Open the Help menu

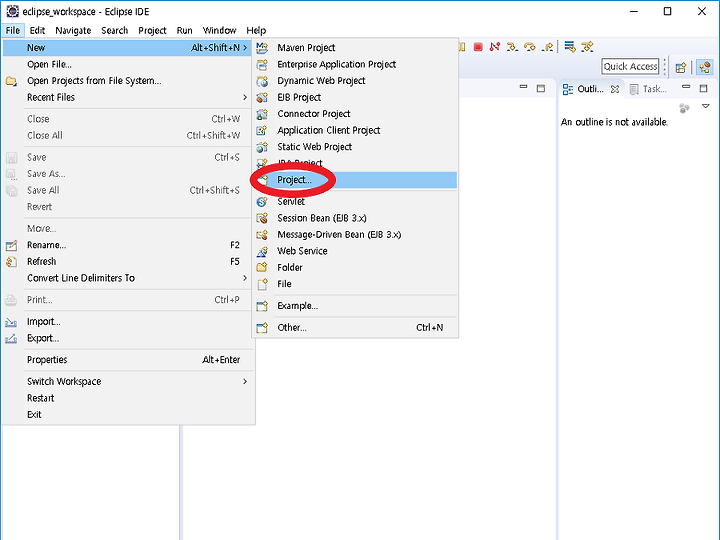(x=256, y=30)
